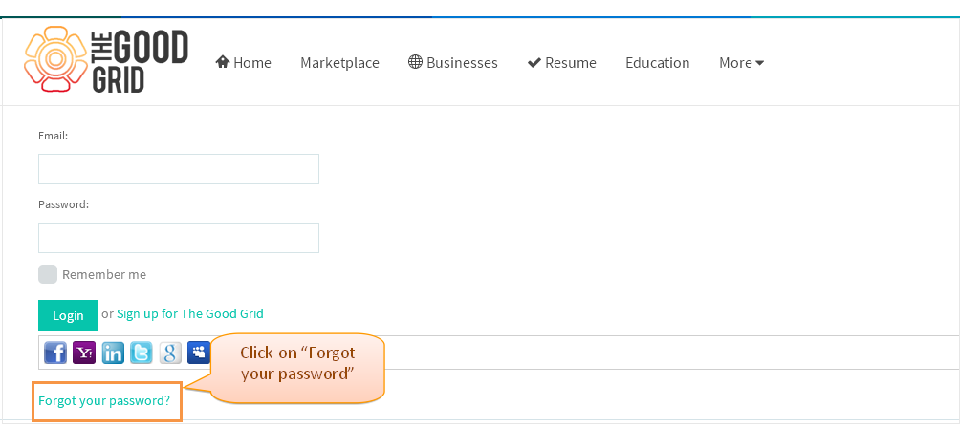Image resolution: width=980 pixels, height=428 pixels.
Task: Go to the Marketplace menu item
Action: (x=340, y=62)
